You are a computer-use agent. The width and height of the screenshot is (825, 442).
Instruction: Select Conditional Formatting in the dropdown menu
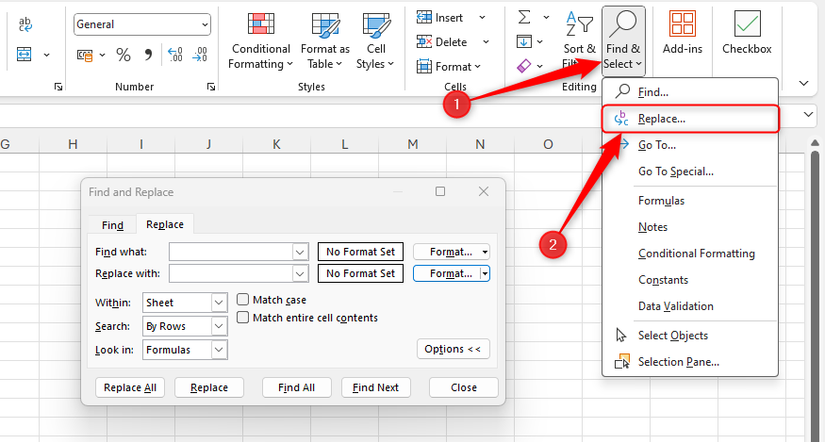pos(689,253)
